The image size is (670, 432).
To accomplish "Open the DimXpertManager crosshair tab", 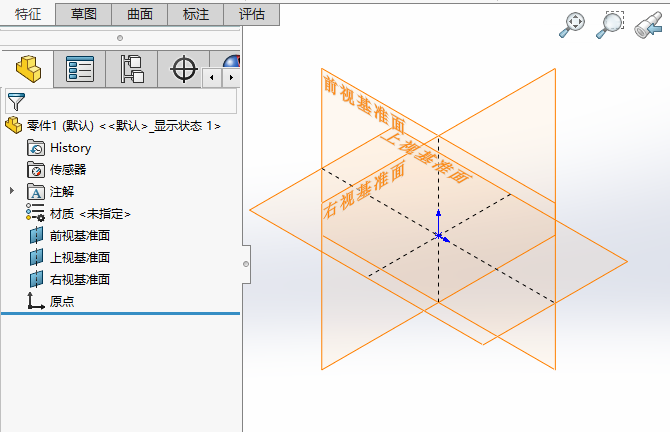I will 184,69.
